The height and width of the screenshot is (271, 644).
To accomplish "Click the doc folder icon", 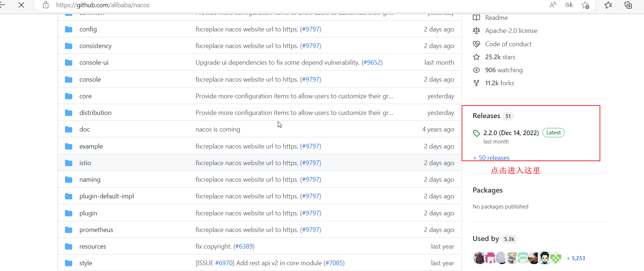I will 69,129.
